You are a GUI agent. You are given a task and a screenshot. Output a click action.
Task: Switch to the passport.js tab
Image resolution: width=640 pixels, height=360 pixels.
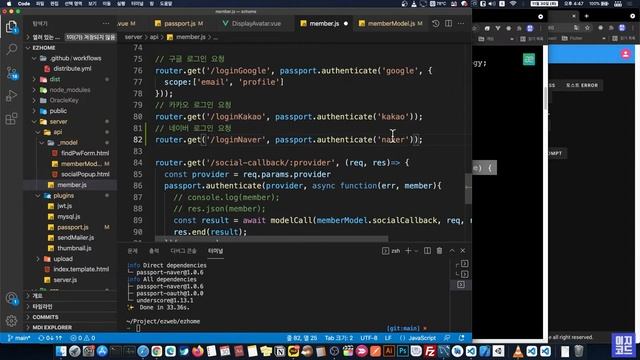coord(179,24)
